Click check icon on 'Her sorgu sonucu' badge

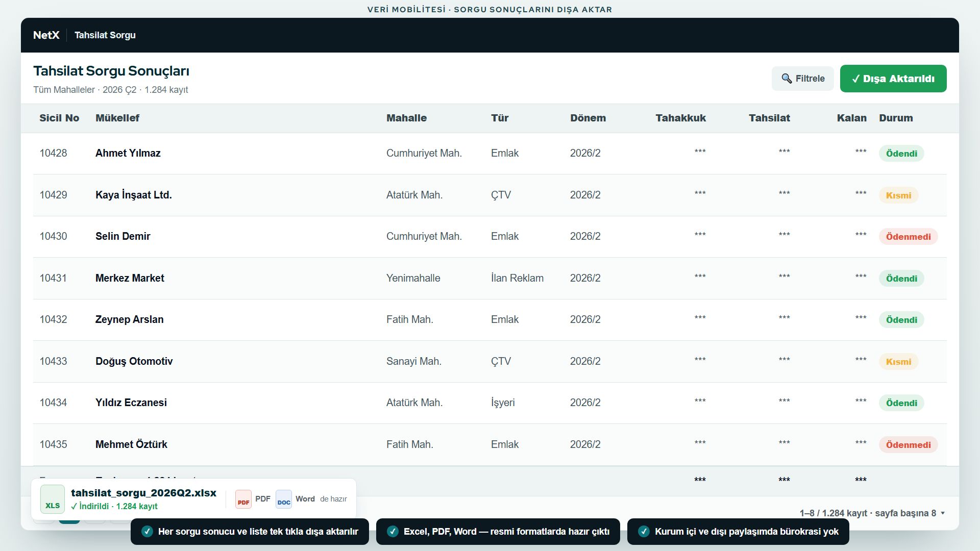pos(147,532)
